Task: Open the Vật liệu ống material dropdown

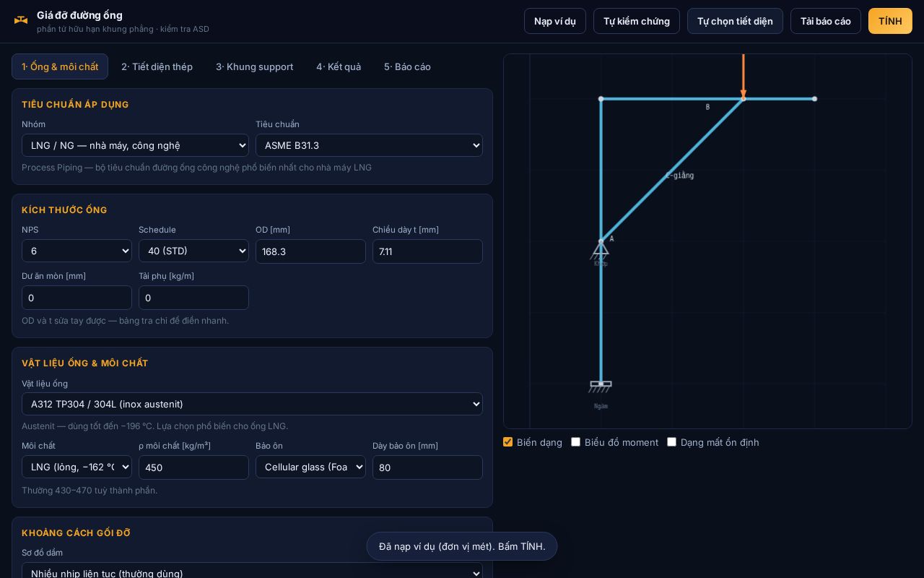Action: pyautogui.click(x=252, y=404)
